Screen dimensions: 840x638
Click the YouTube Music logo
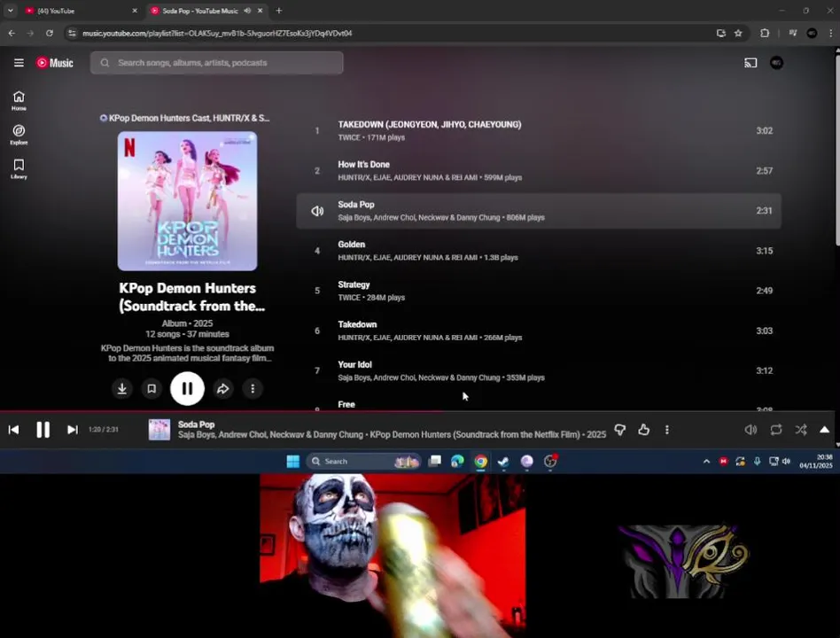coord(55,63)
